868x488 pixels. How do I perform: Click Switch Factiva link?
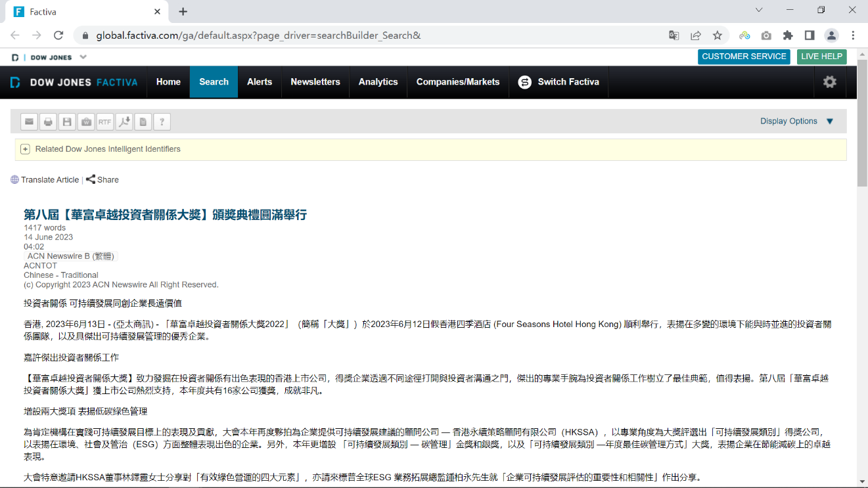(x=568, y=82)
